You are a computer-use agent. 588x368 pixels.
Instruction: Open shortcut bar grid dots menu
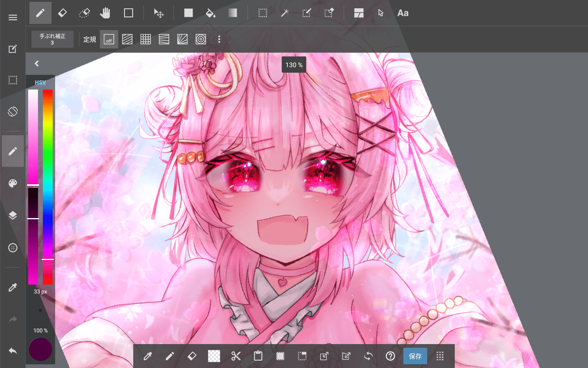tap(440, 356)
